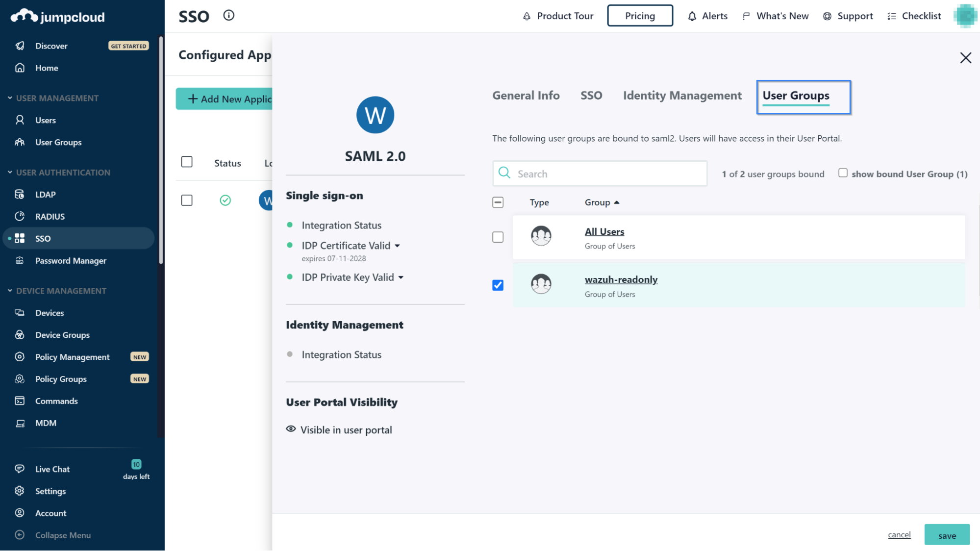Open User Groups sidebar icon
Screen dimensions: 980x551
point(20,142)
